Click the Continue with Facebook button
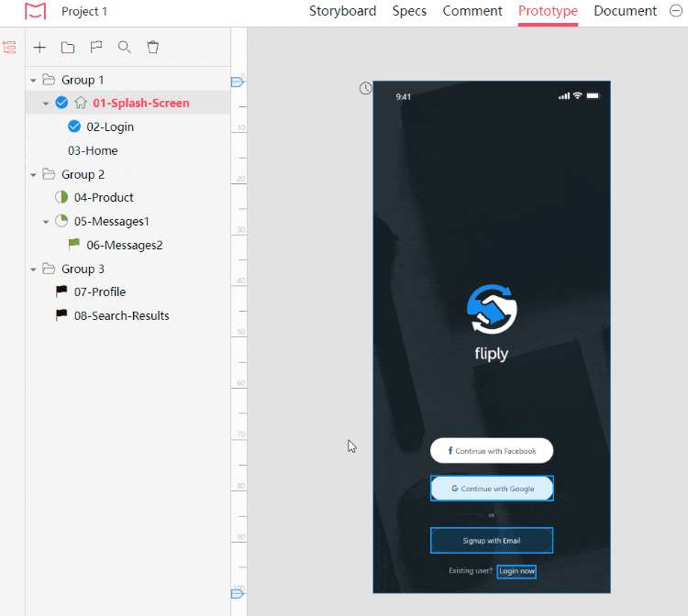The width and height of the screenshot is (688, 616). point(492,451)
